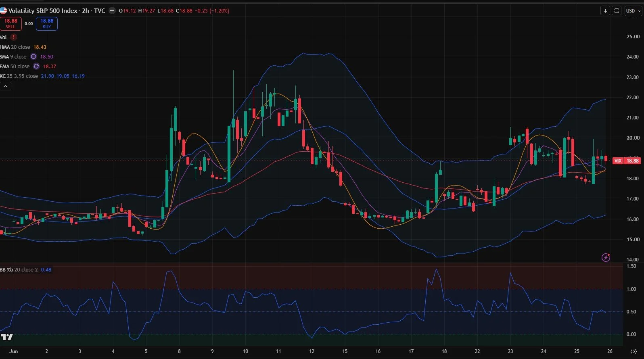This screenshot has width=644, height=359.
Task: Click the grey market status indicator icon
Action: 112,11
